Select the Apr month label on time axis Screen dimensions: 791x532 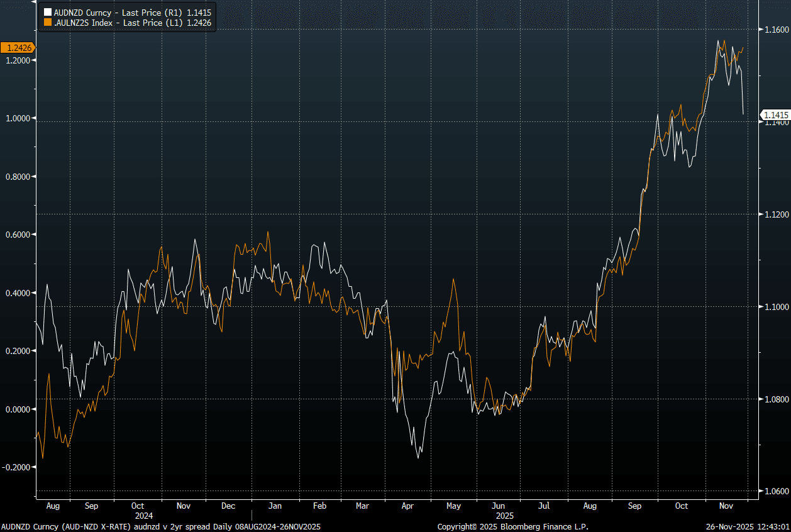(x=407, y=506)
